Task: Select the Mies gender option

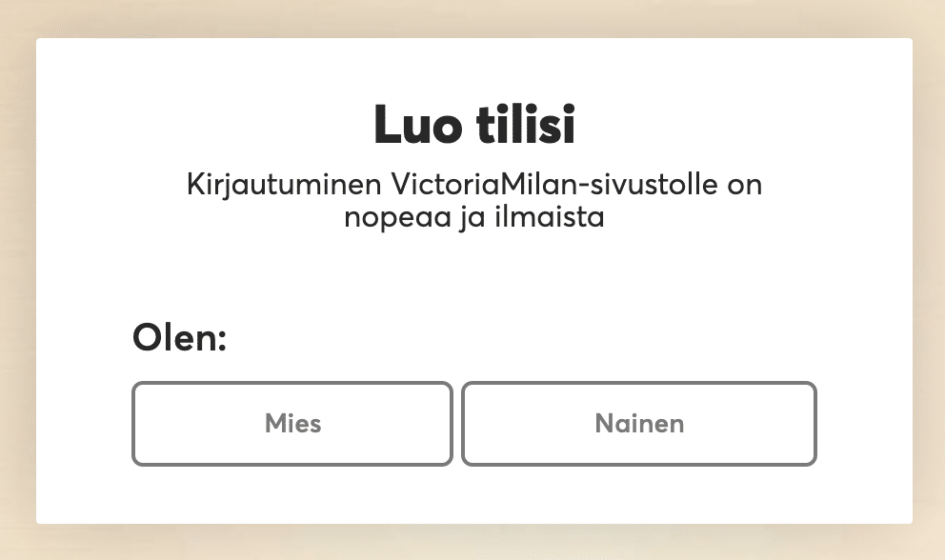Action: pyautogui.click(x=292, y=424)
